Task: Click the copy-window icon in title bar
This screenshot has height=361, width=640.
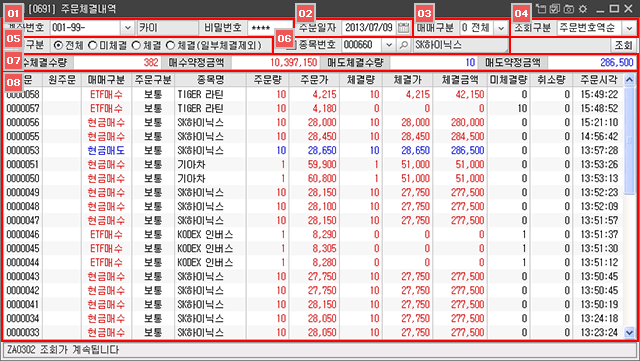Action: coord(554,9)
